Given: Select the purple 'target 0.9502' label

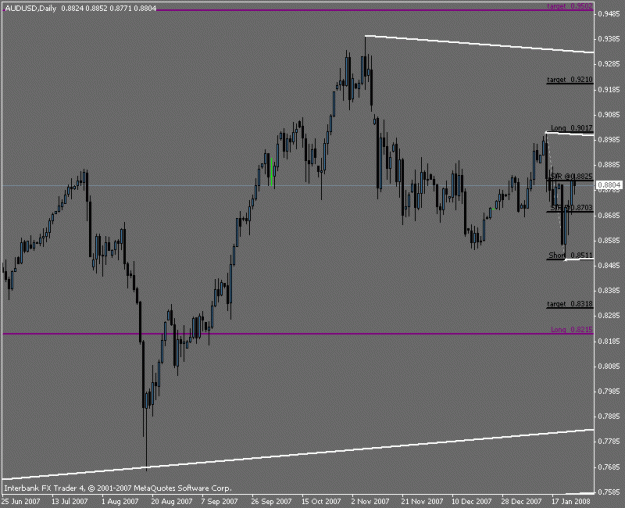Looking at the screenshot, I should tap(570, 6).
